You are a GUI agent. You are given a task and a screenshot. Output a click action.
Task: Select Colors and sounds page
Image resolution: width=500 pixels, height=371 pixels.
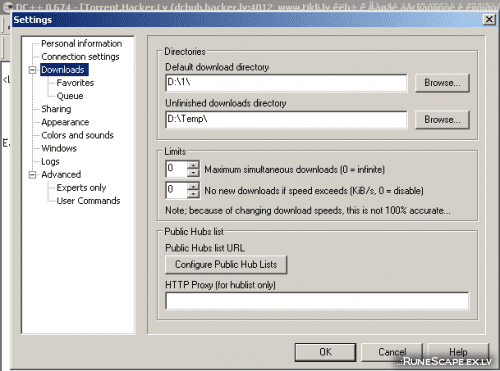(77, 135)
